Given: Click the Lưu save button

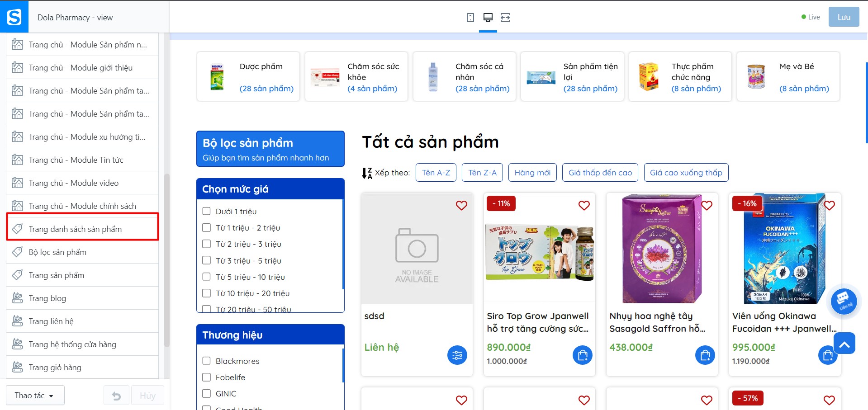Looking at the screenshot, I should click(844, 17).
